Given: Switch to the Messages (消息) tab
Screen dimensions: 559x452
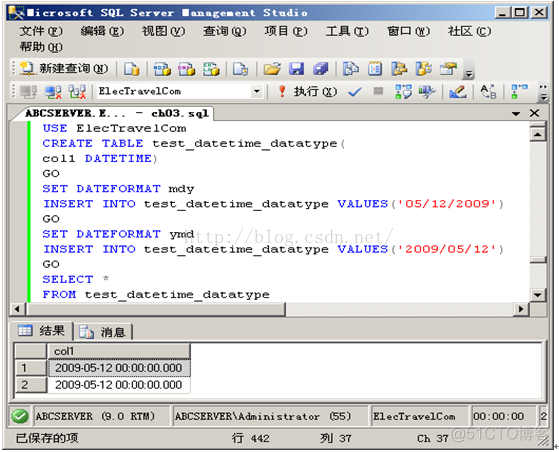Looking at the screenshot, I should coord(103,332).
